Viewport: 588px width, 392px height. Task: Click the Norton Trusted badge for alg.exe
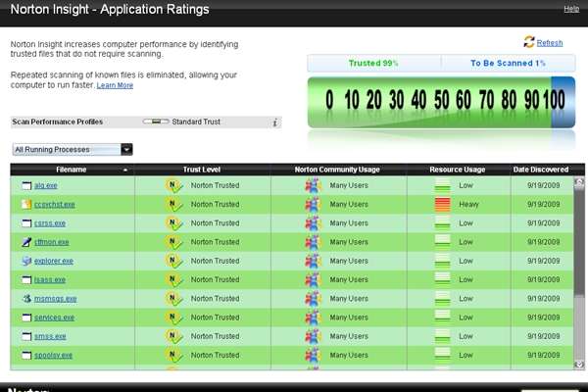[x=174, y=185]
